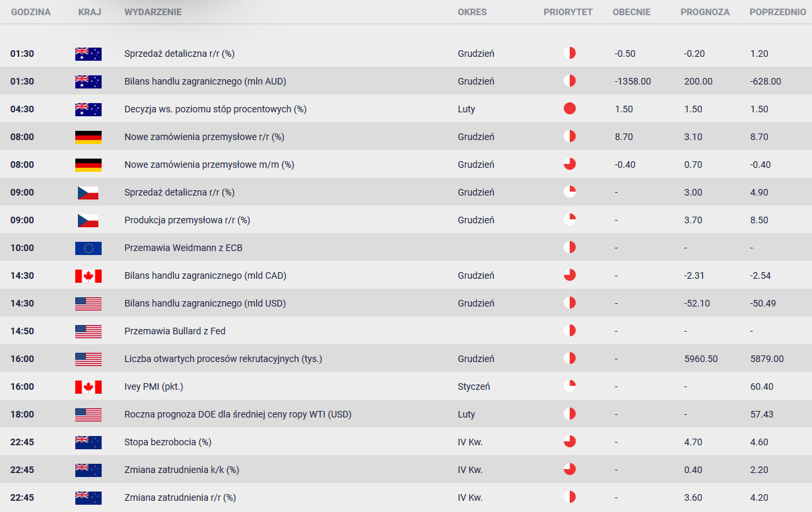
Task: Click the Australian flag beside Sprzedaż detaliczna r/r
Action: coord(88,54)
